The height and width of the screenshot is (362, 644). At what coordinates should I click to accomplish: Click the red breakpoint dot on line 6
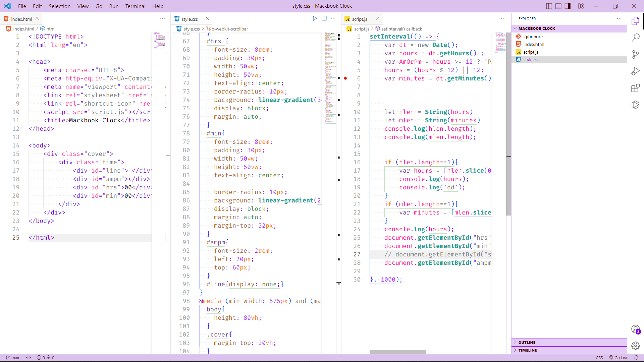(345, 78)
